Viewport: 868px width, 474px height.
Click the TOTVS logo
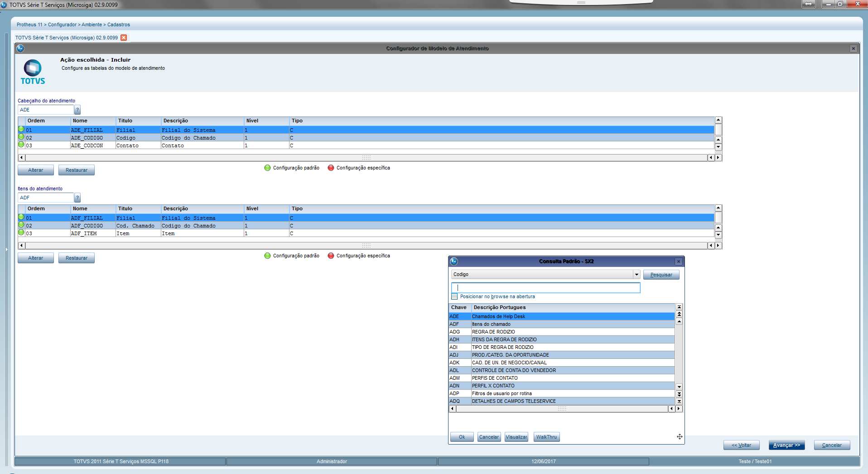click(x=33, y=72)
